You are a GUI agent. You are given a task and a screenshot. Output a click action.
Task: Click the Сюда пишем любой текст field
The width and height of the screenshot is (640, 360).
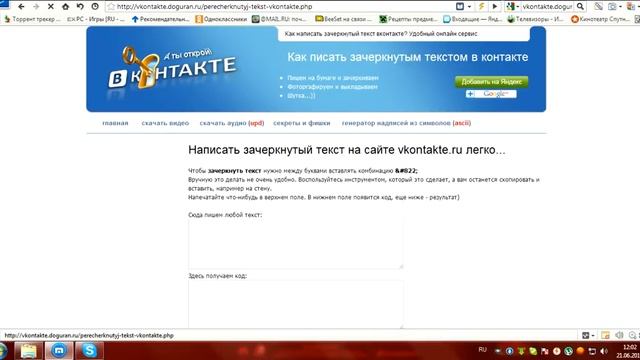(x=296, y=244)
